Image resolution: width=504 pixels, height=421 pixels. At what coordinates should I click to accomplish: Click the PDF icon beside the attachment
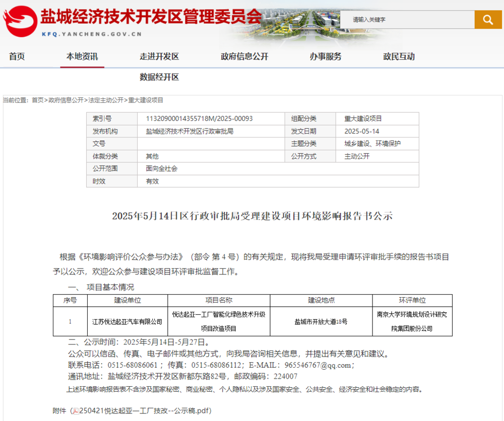[x=76, y=411]
